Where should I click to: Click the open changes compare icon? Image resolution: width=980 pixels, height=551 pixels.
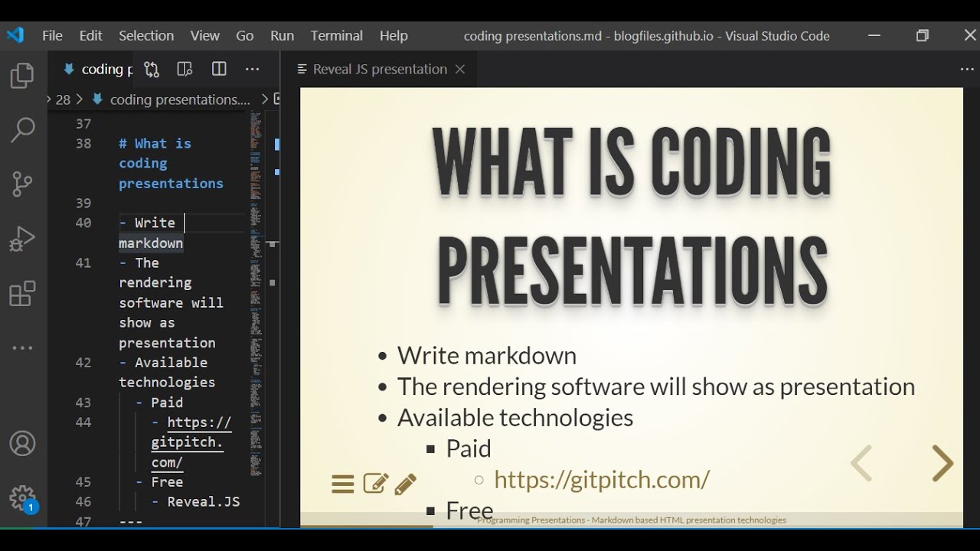tap(152, 69)
